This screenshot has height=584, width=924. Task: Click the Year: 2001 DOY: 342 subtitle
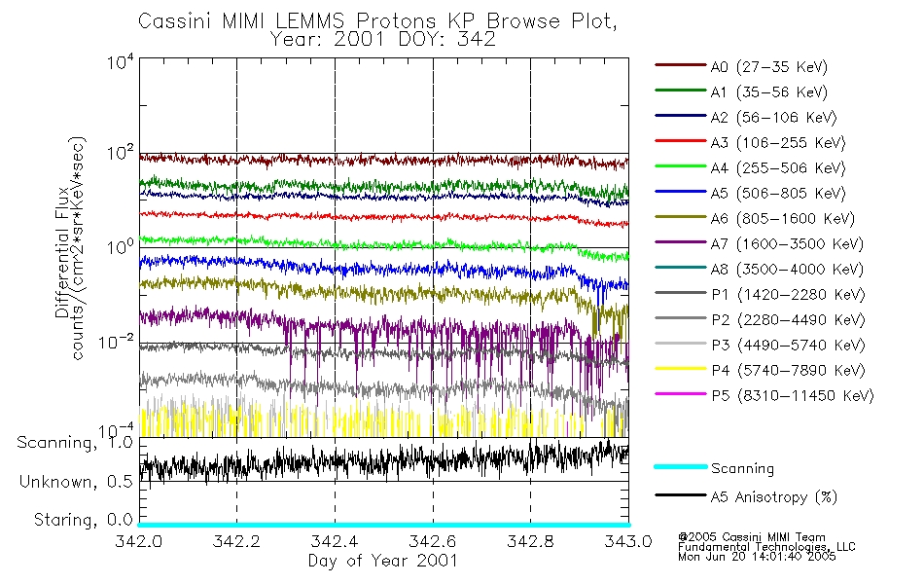point(382,40)
